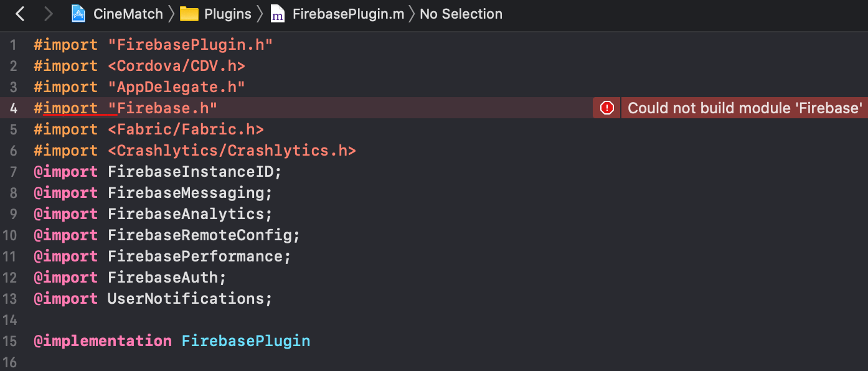Click the Plugins folder icon
868x371 pixels.
point(189,14)
